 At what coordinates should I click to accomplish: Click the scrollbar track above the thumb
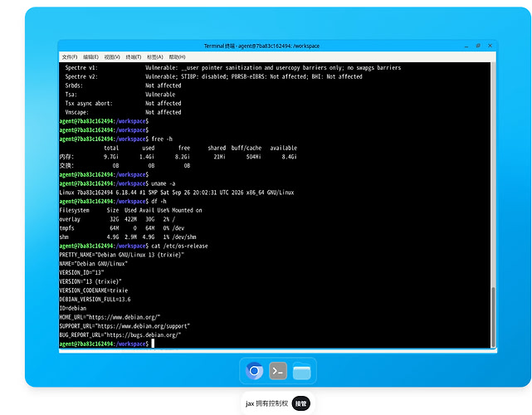point(493,175)
